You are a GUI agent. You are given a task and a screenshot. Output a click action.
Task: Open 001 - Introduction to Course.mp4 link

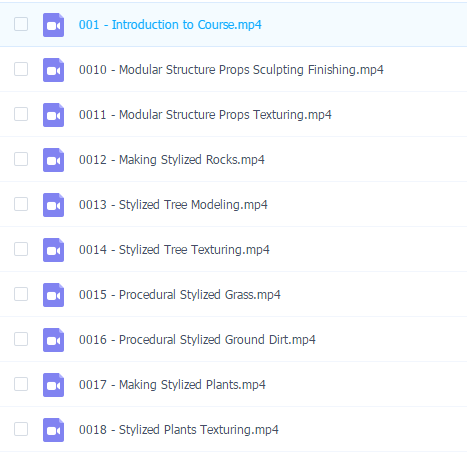click(170, 25)
